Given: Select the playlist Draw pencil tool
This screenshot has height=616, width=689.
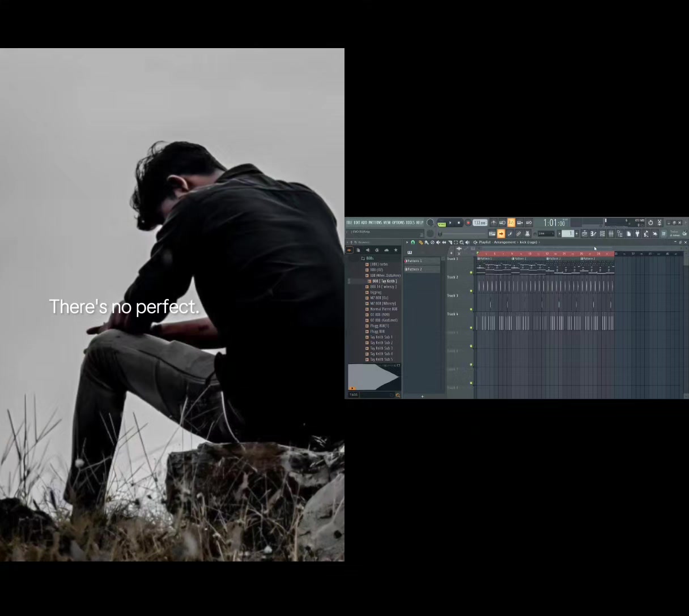Looking at the screenshot, I should [x=420, y=242].
